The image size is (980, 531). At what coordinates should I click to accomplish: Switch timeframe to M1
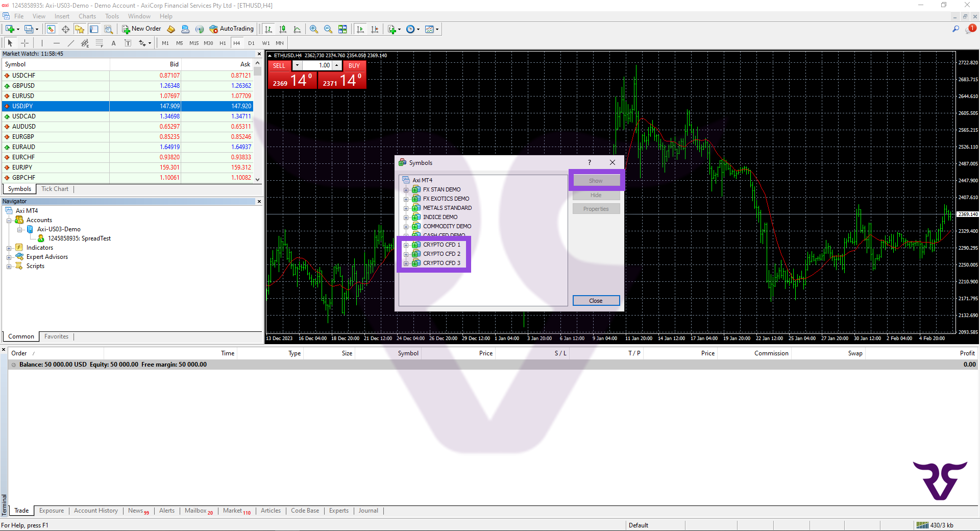point(165,43)
